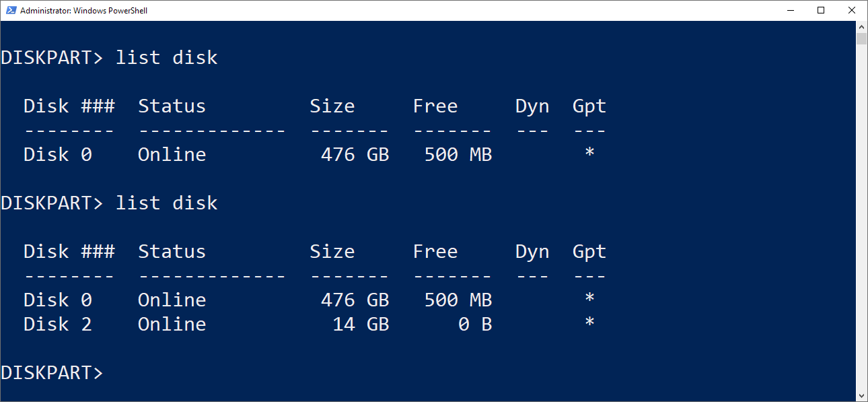Click the PowerShell icon in the title bar

(10, 10)
